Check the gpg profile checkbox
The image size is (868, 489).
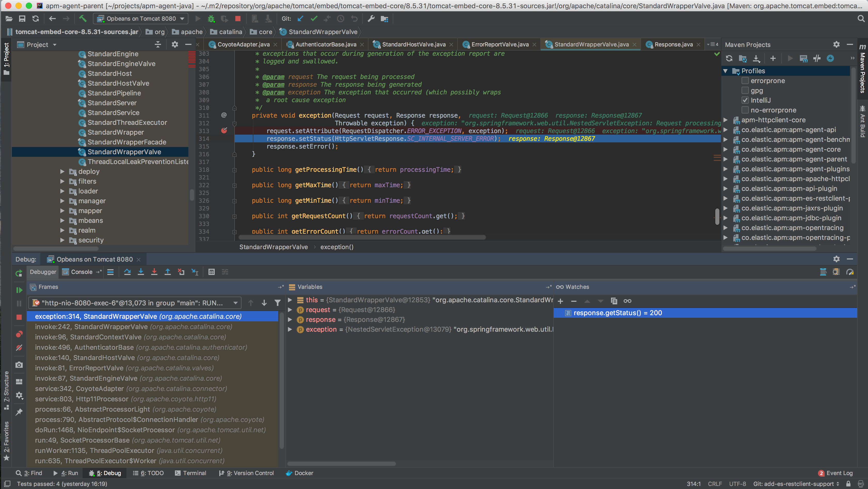coord(745,91)
